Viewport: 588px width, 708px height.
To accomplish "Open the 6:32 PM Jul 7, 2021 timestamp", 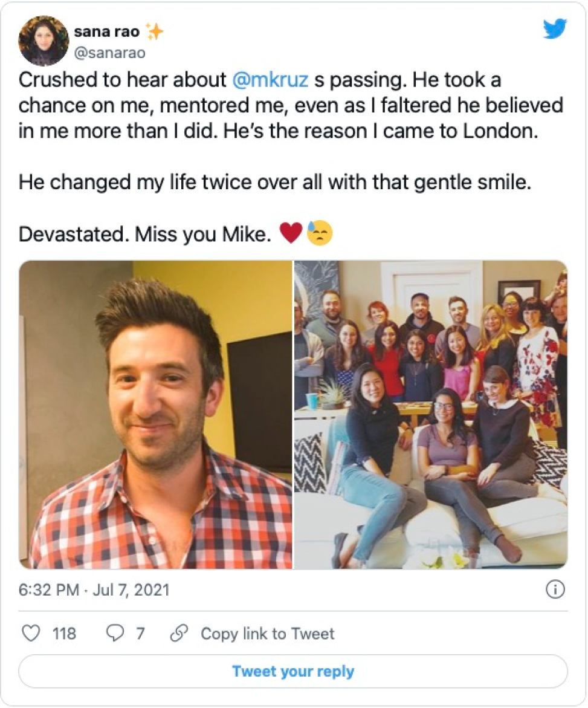I will 94,590.
